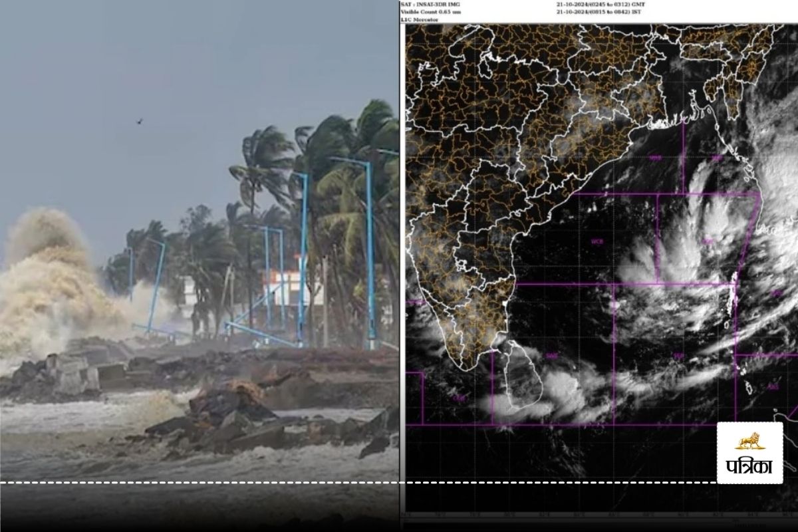Select the L1C Mercator text line
798x532 pixels.
[419, 21]
